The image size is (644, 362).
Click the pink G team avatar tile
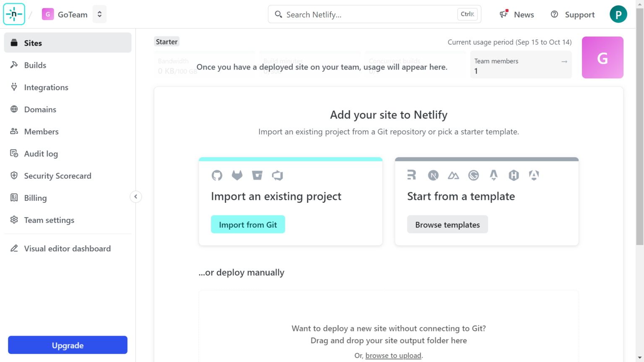[x=602, y=57]
